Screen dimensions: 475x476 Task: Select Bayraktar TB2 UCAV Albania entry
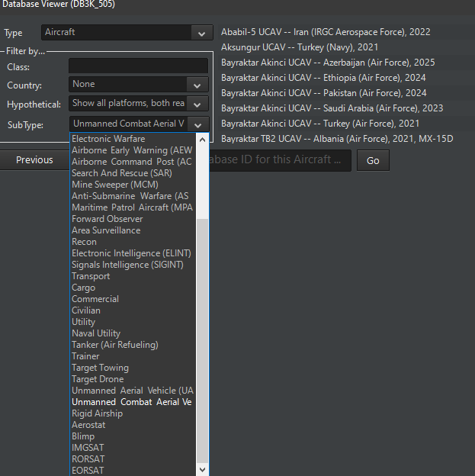346,139
